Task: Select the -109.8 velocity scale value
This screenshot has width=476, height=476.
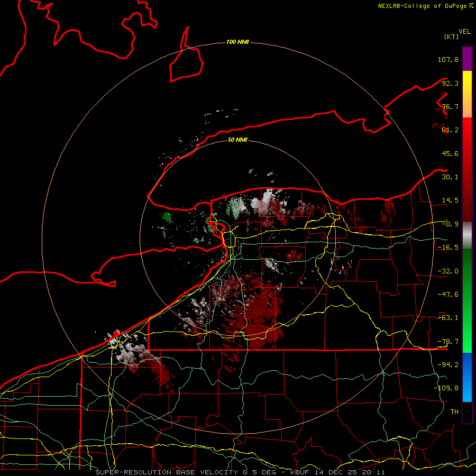Action: click(x=446, y=388)
